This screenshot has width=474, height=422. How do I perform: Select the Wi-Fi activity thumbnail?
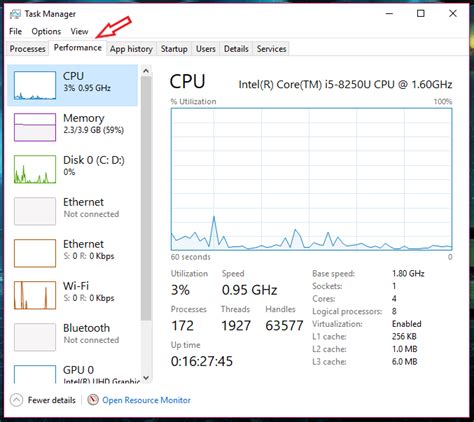[x=35, y=295]
